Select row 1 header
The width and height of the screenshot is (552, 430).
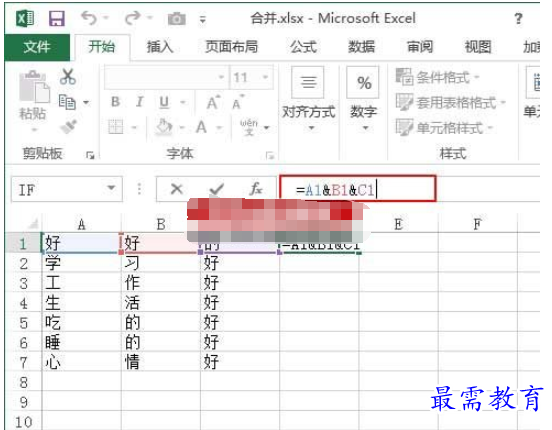(x=23, y=243)
